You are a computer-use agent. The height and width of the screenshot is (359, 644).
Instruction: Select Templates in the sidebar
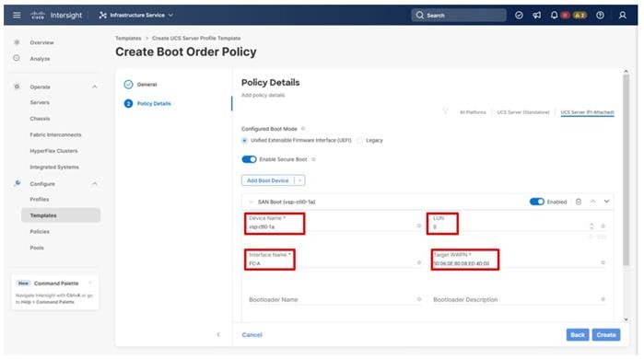point(61,215)
